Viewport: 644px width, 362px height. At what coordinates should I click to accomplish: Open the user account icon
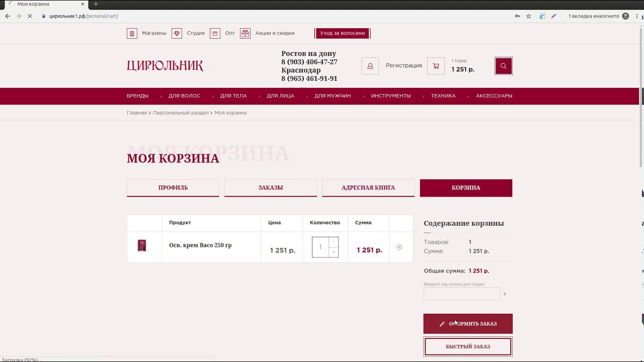click(370, 66)
